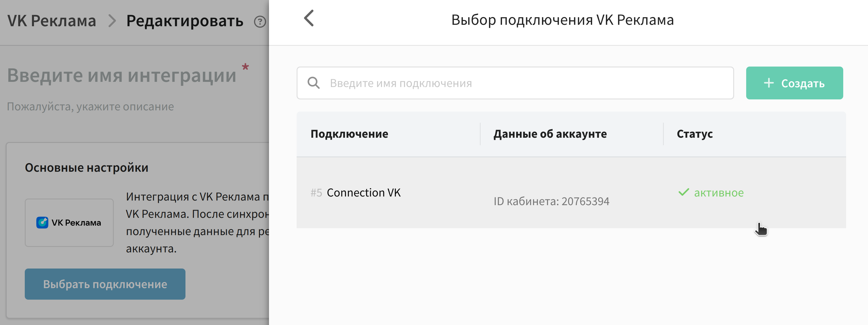868x325 pixels.
Task: Focus the connection name search field
Action: [x=515, y=83]
